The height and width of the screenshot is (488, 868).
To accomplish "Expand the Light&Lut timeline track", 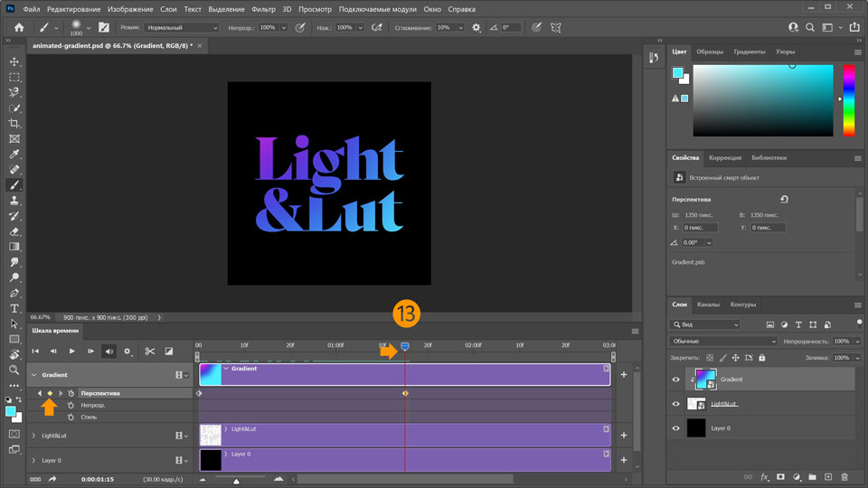I will [33, 435].
